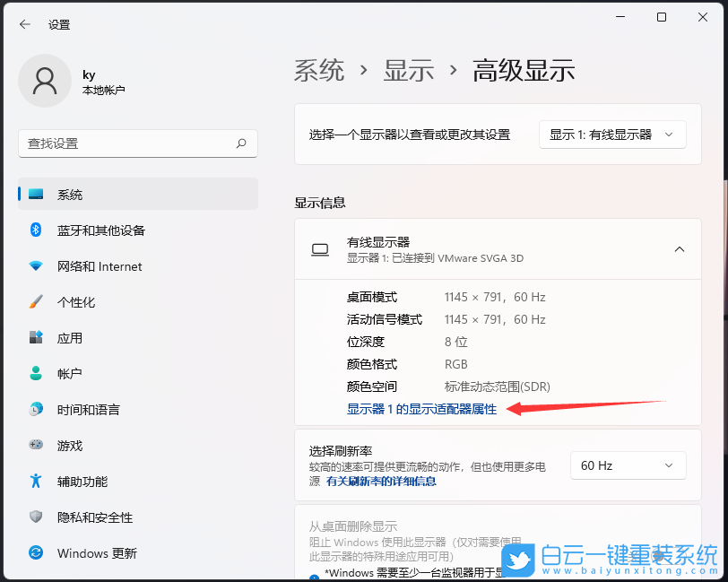Select 显示 from the breadcrumb path

(x=409, y=71)
